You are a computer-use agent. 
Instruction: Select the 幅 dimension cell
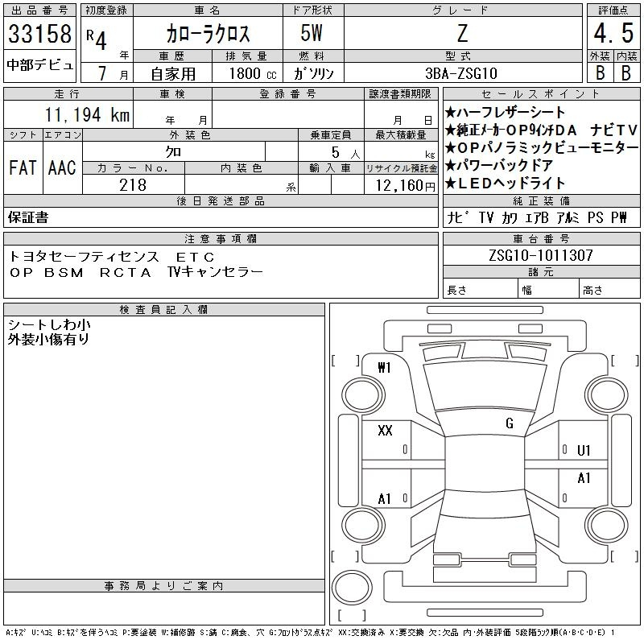tap(548, 290)
